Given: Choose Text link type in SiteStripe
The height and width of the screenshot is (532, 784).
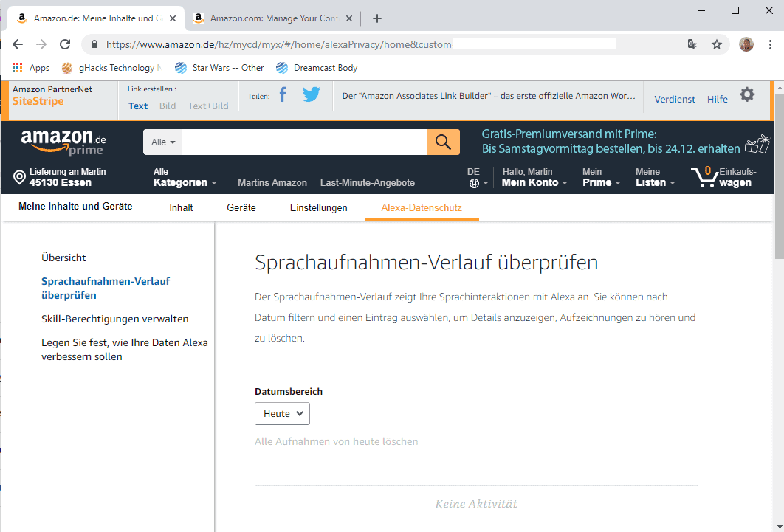Looking at the screenshot, I should pyautogui.click(x=138, y=106).
